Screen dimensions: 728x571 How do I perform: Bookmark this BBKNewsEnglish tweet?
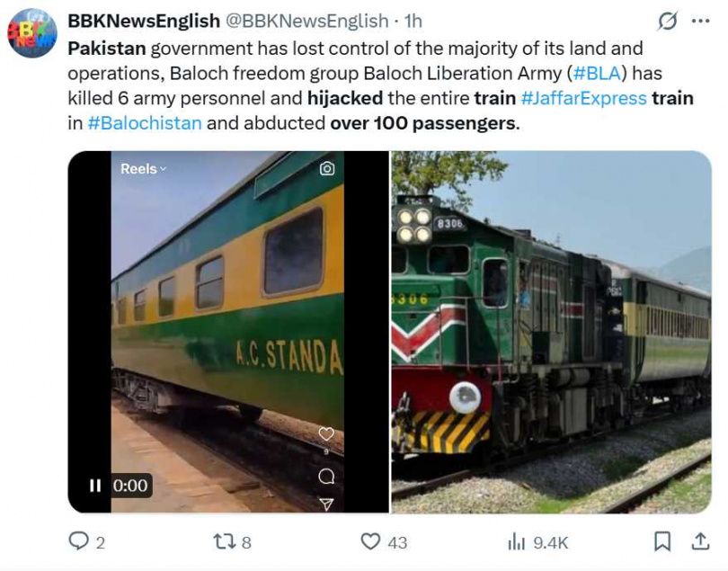click(662, 541)
